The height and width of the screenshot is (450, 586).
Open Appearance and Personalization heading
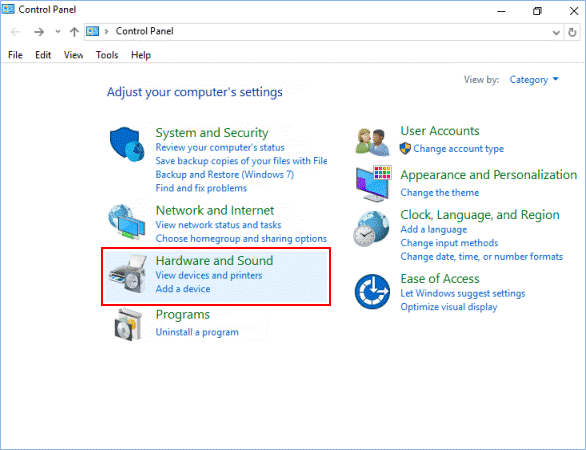pyautogui.click(x=489, y=175)
